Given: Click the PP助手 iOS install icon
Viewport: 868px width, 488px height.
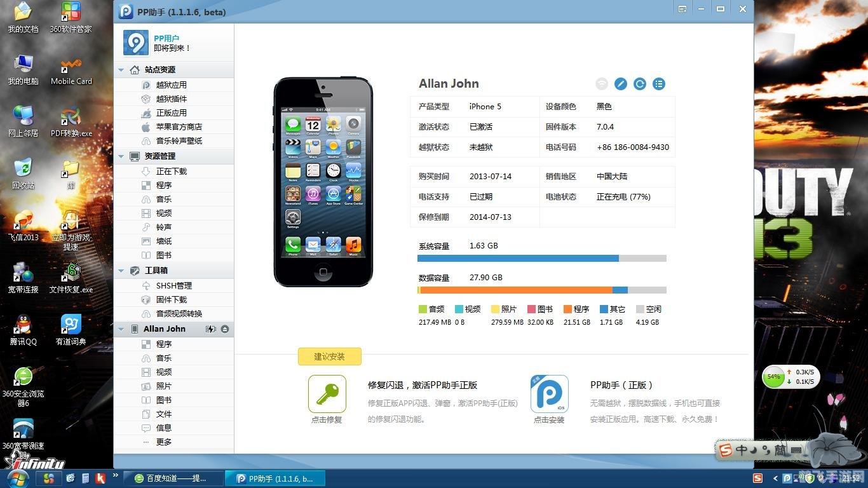Looking at the screenshot, I should (x=549, y=394).
